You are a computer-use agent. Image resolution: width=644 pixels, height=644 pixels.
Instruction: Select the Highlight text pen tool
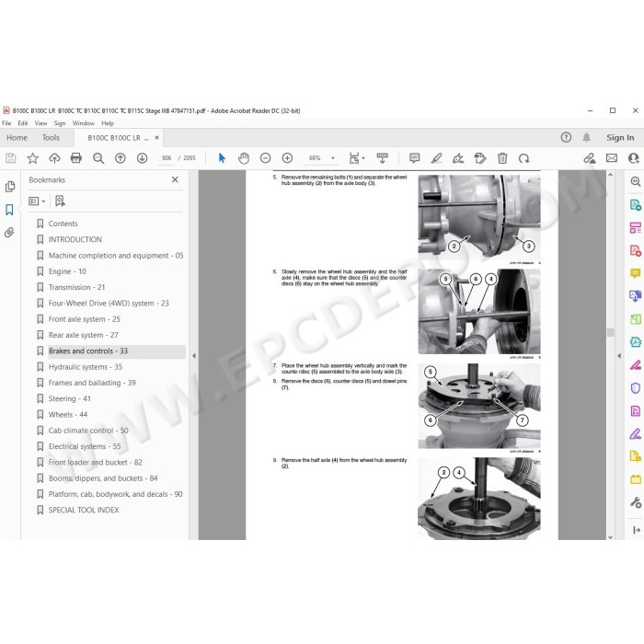(x=437, y=158)
